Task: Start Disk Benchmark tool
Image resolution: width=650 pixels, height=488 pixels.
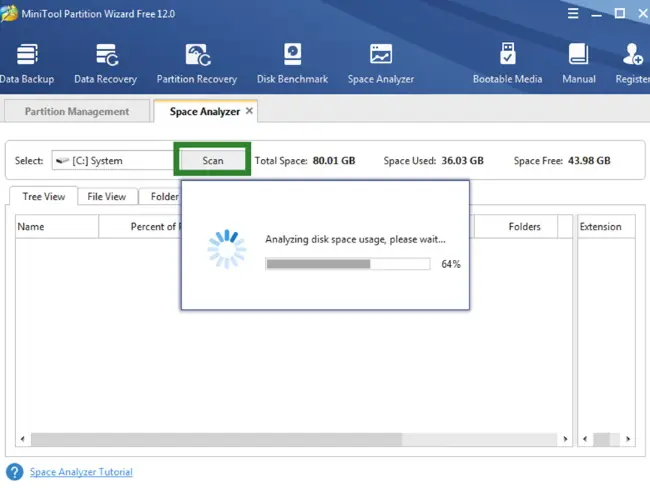Action: (x=292, y=63)
